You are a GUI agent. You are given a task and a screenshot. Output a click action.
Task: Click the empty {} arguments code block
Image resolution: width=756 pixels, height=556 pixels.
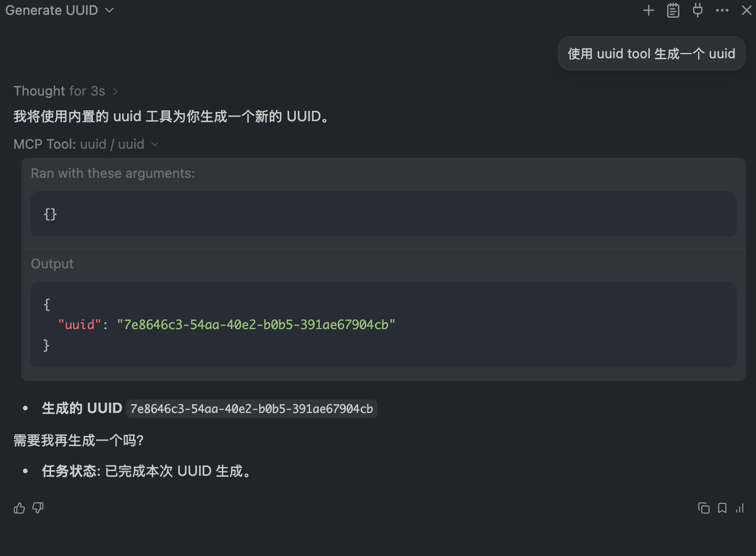point(383,214)
